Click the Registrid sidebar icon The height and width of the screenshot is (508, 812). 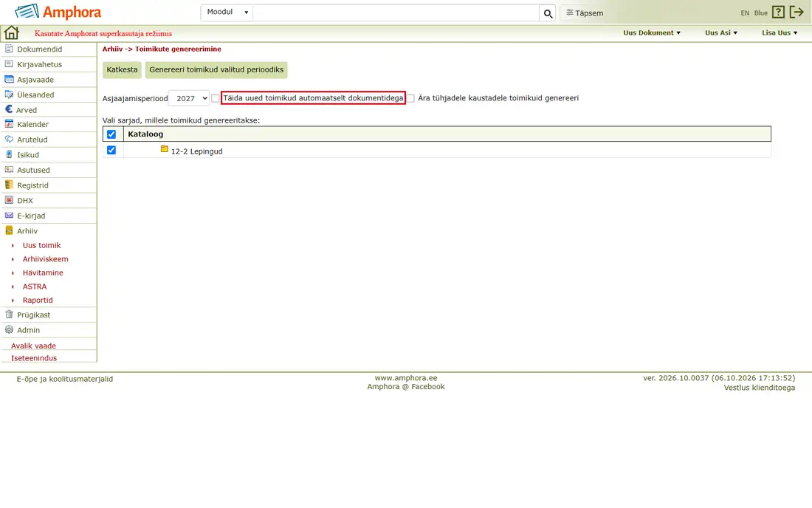(x=9, y=185)
